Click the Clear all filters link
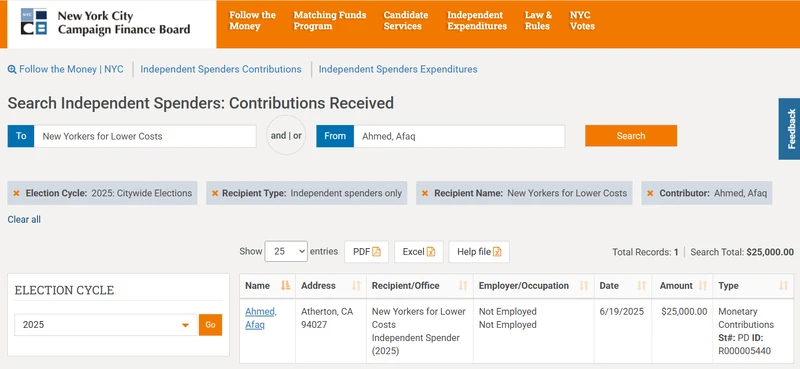800x369 pixels. click(x=24, y=220)
